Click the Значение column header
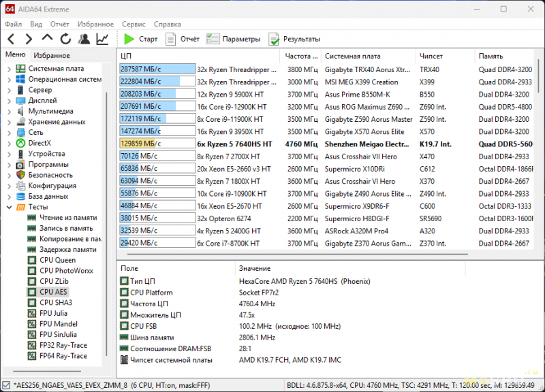 point(350,268)
